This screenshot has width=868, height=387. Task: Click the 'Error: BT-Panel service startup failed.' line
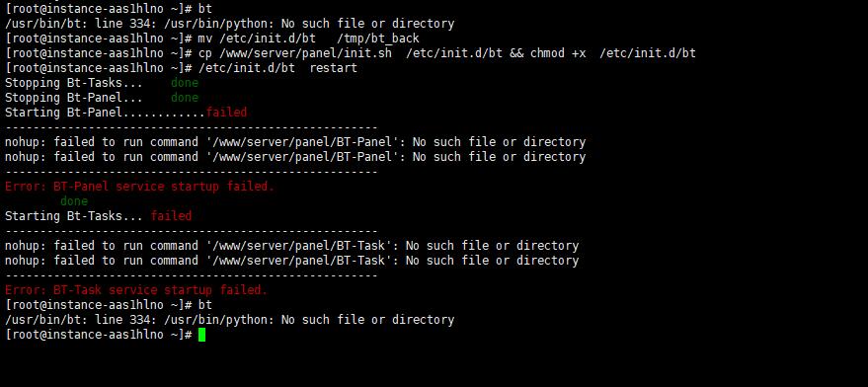tap(139, 187)
